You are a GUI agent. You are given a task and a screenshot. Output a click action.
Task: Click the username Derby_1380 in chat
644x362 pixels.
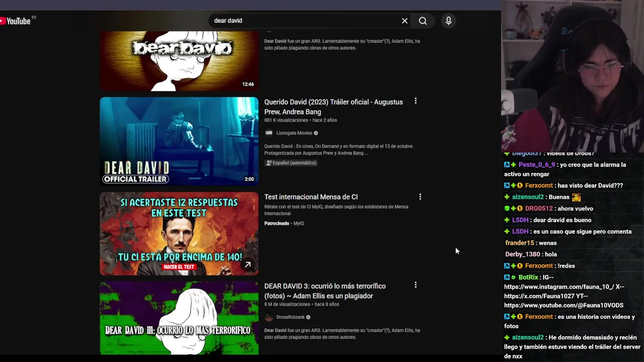[x=524, y=254]
